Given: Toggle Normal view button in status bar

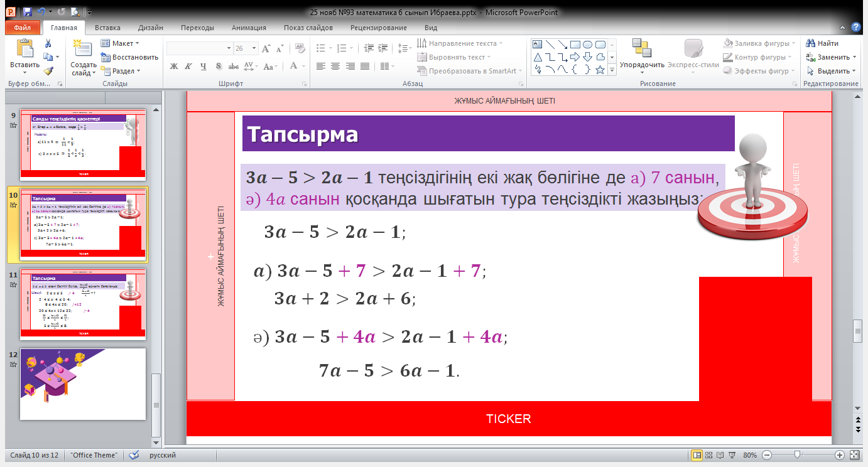Looking at the screenshot, I should tap(697, 455).
